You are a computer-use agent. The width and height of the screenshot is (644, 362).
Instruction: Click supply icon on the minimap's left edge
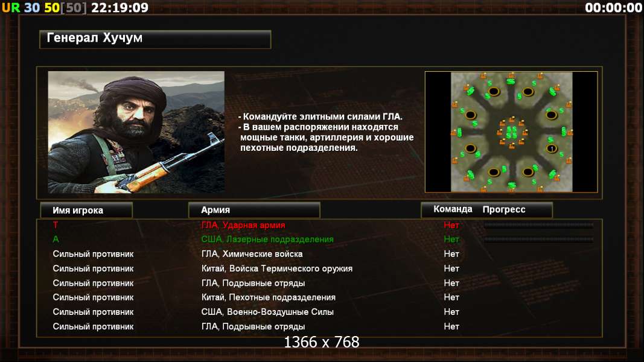459,132
